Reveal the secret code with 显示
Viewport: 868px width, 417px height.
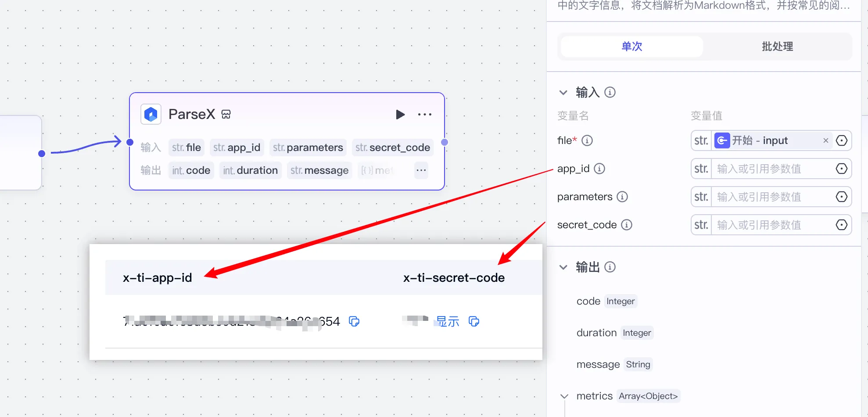(x=448, y=321)
